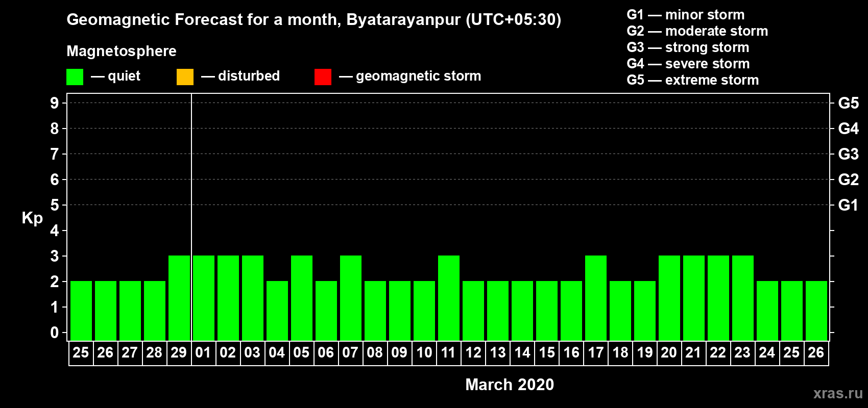Click the G2 label on the right axis
This screenshot has height=408, width=868.
pyautogui.click(x=848, y=180)
